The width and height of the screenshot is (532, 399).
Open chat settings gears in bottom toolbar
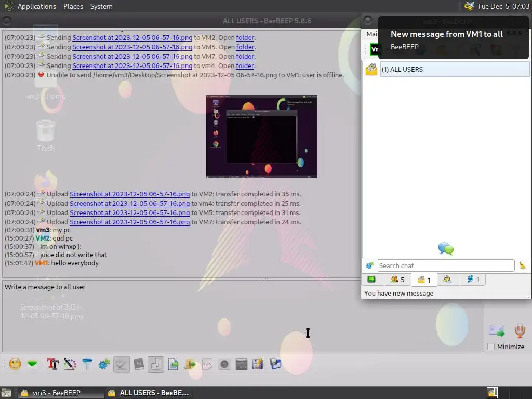[x=104, y=364]
